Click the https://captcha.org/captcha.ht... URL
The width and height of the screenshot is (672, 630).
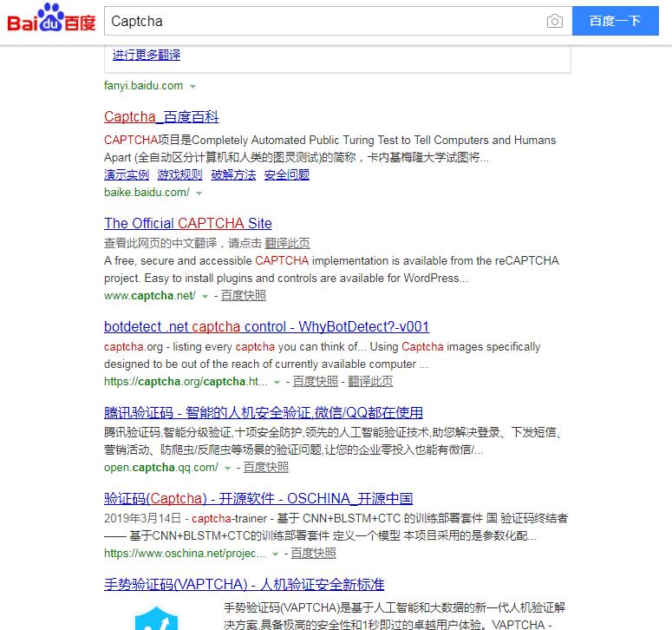click(186, 382)
